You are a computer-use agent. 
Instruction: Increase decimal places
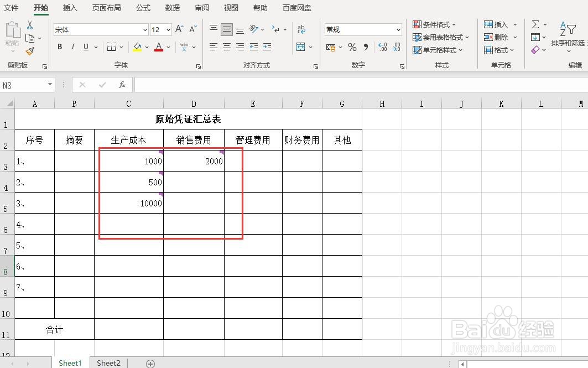pos(382,47)
